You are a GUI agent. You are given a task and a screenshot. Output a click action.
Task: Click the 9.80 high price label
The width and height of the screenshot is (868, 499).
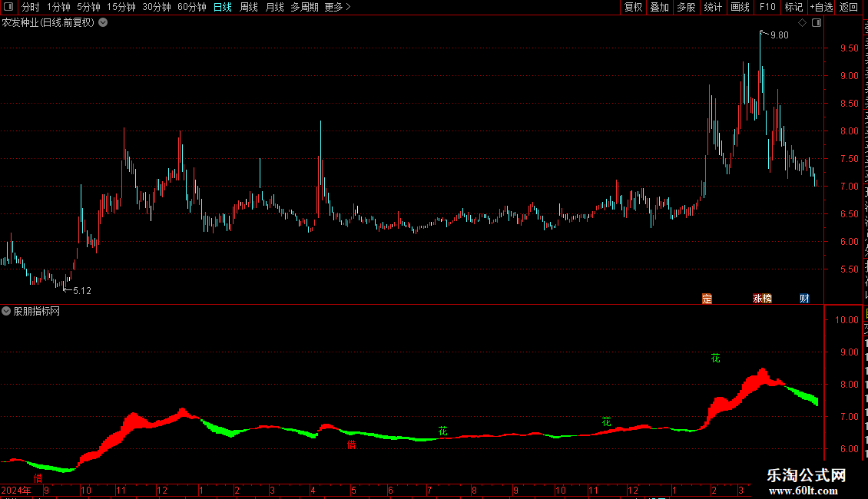(780, 35)
